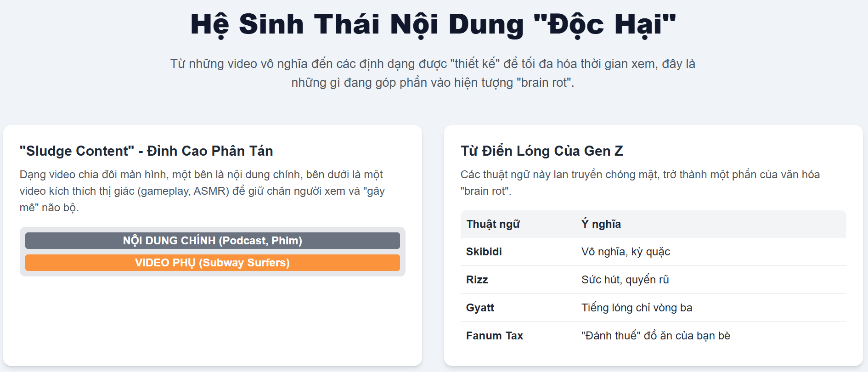This screenshot has height=372, width=868.
Task: Click the meaning "Sức hút, quyến rũ"
Action: [625, 280]
